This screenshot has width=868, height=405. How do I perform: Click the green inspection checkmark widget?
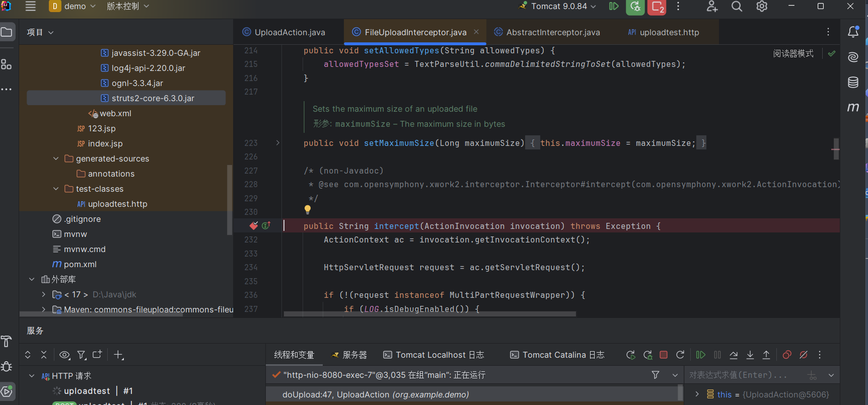point(832,53)
